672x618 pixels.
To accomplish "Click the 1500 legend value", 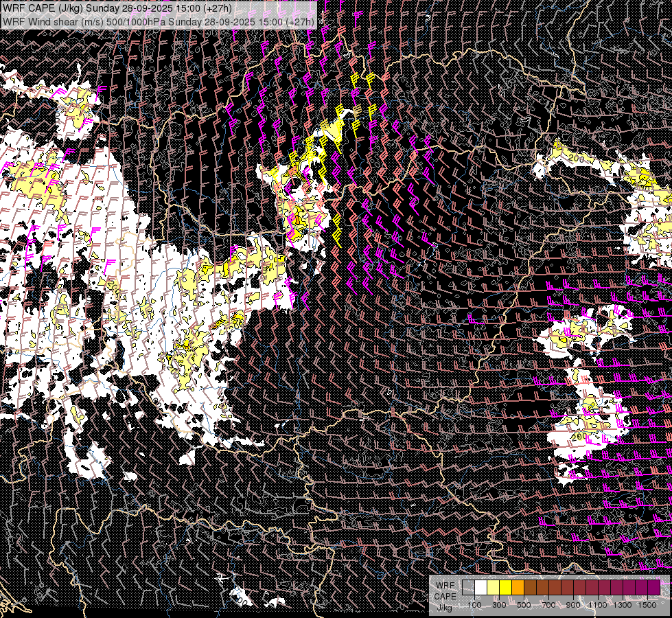I will pyautogui.click(x=647, y=605).
